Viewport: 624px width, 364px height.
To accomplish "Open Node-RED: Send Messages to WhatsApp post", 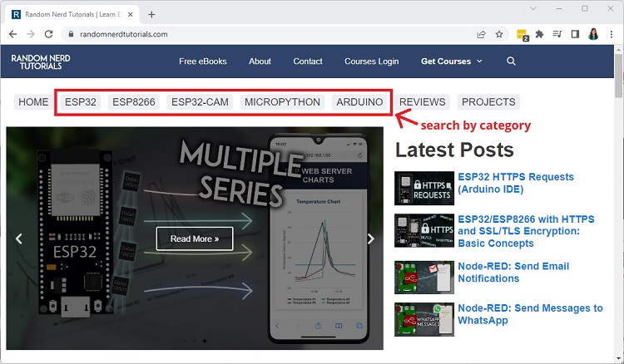I will [x=530, y=314].
